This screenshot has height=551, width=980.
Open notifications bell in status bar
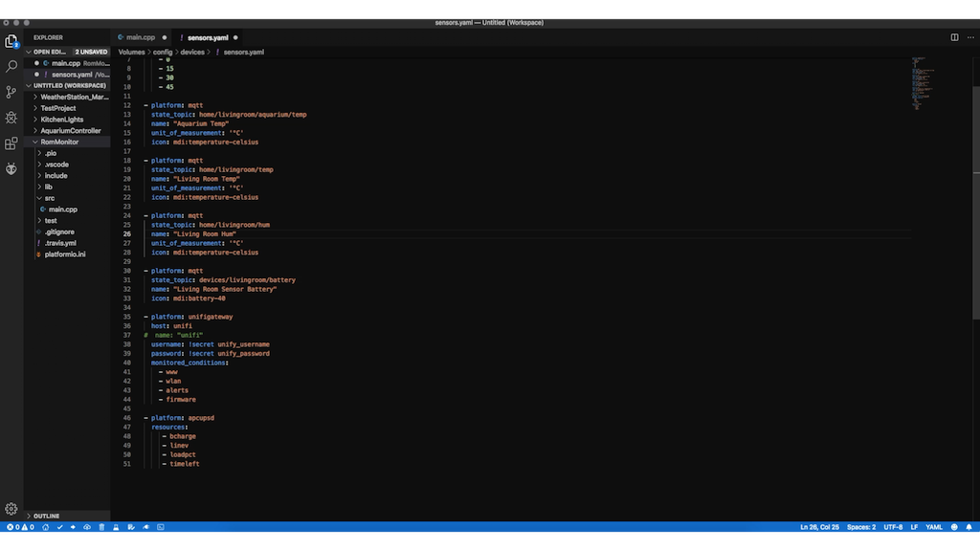pyautogui.click(x=969, y=527)
